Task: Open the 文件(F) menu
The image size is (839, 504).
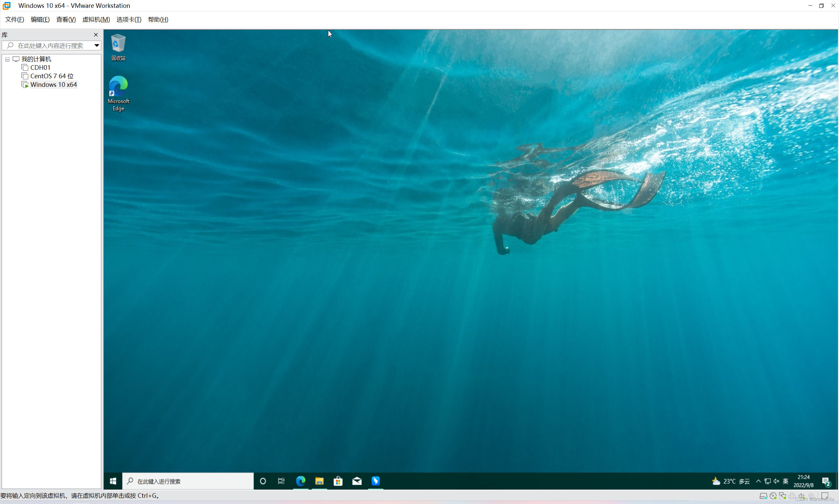Action: pos(15,20)
